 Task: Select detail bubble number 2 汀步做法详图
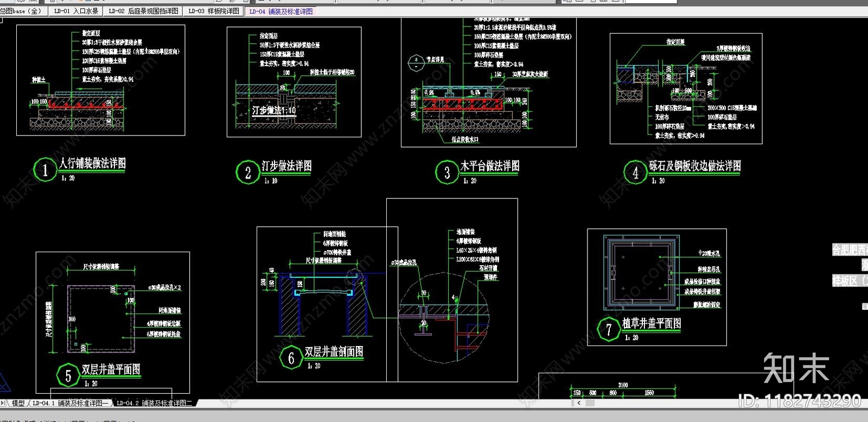click(x=248, y=172)
